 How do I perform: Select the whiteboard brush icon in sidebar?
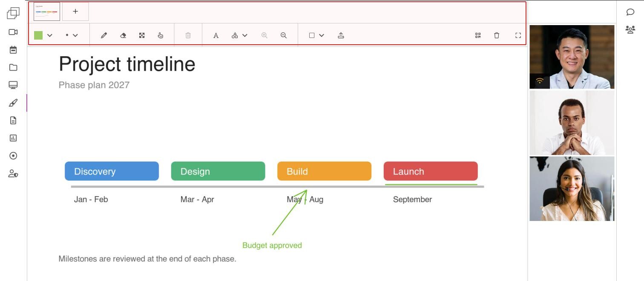tap(13, 103)
